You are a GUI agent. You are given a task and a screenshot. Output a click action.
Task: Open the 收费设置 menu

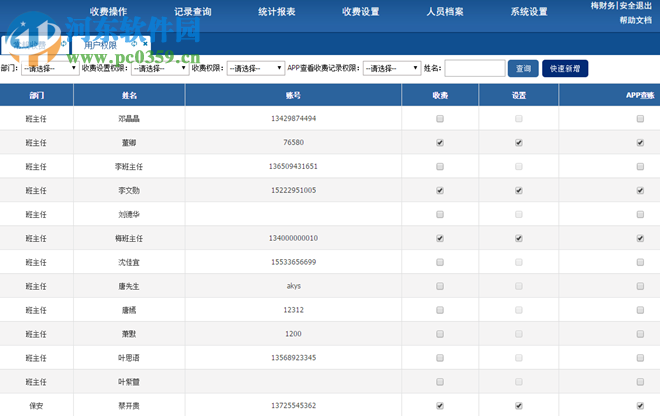click(x=361, y=12)
